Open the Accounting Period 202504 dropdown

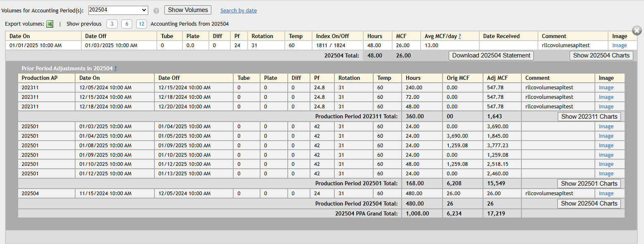(x=118, y=10)
